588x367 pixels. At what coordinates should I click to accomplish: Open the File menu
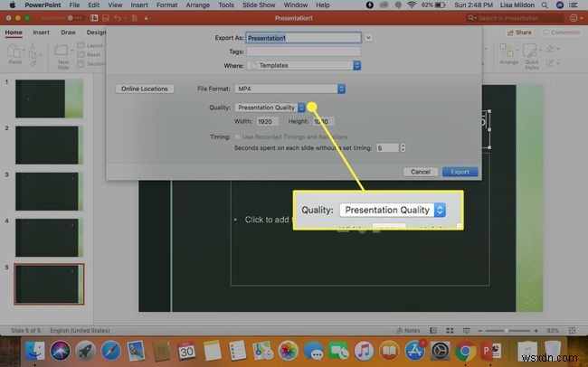point(74,5)
